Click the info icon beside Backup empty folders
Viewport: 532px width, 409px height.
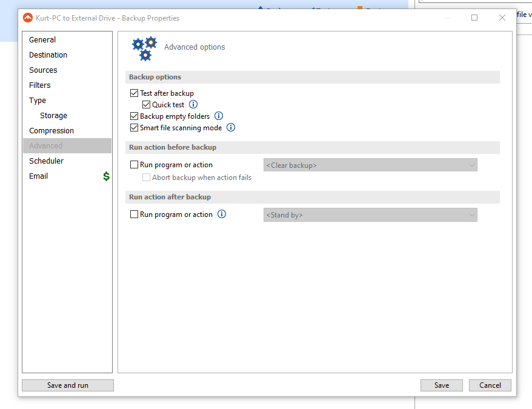(x=219, y=116)
